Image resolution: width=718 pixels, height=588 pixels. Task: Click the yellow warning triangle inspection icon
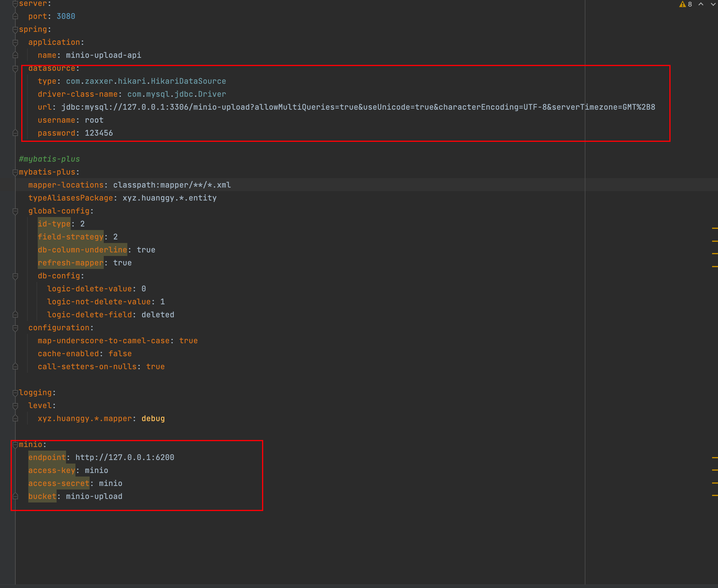682,4
